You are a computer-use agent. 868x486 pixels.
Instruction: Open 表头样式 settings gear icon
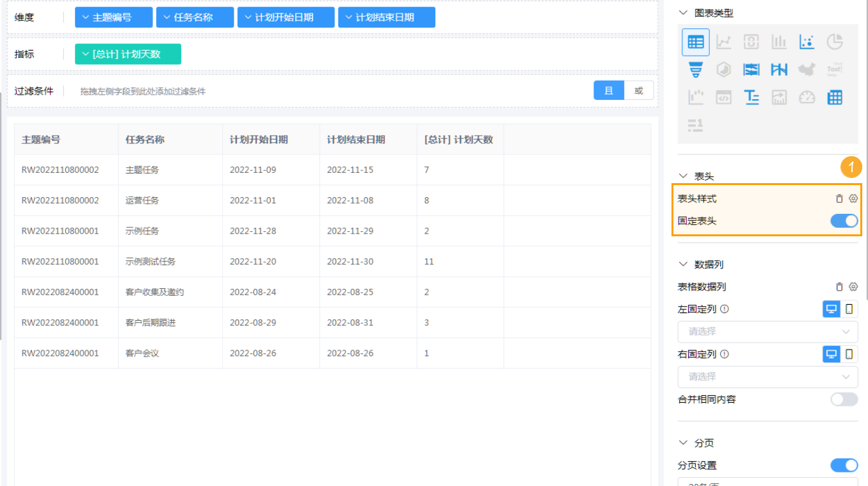[853, 198]
